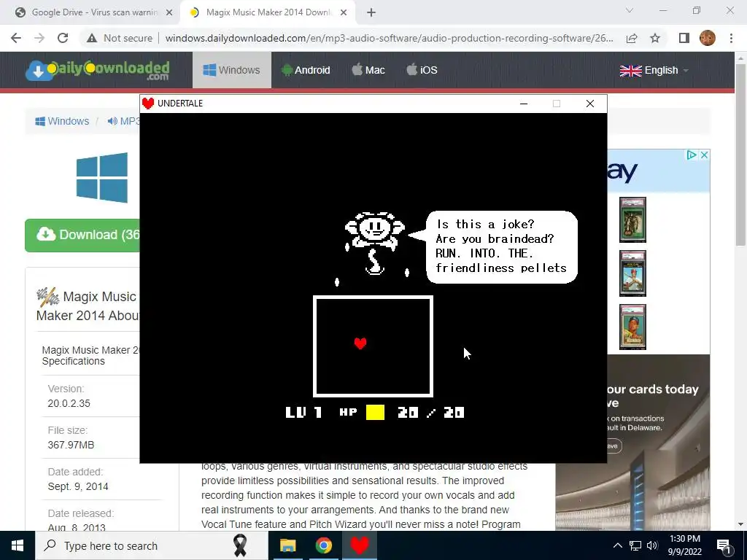Open File Explorer from taskbar
This screenshot has width=747, height=560.
[x=287, y=545]
